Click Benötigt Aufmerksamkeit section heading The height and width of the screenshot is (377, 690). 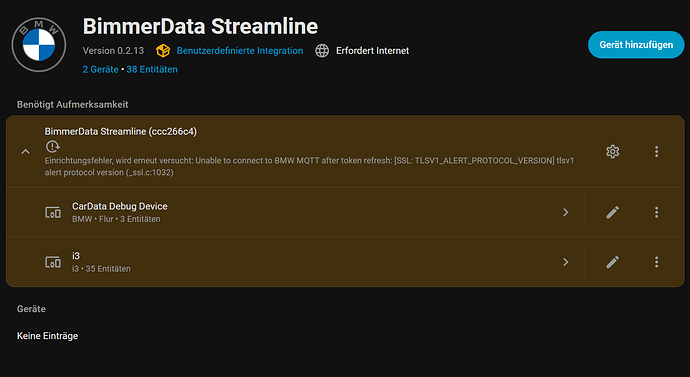click(x=73, y=105)
